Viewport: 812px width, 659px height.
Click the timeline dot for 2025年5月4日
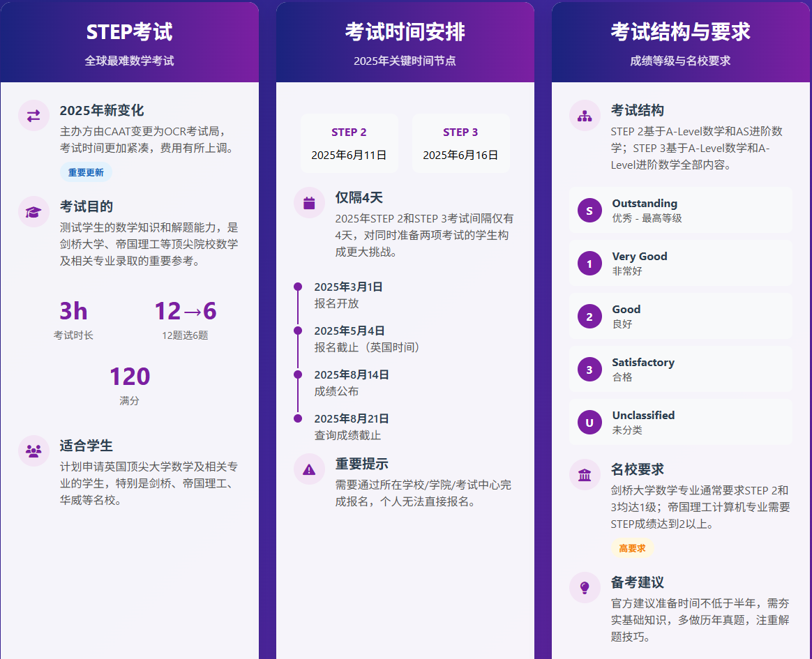click(298, 331)
